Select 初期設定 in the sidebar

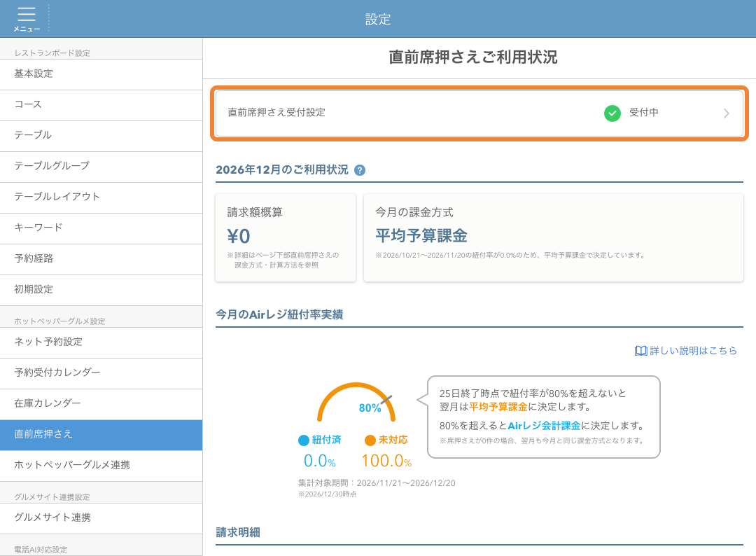[101, 291]
